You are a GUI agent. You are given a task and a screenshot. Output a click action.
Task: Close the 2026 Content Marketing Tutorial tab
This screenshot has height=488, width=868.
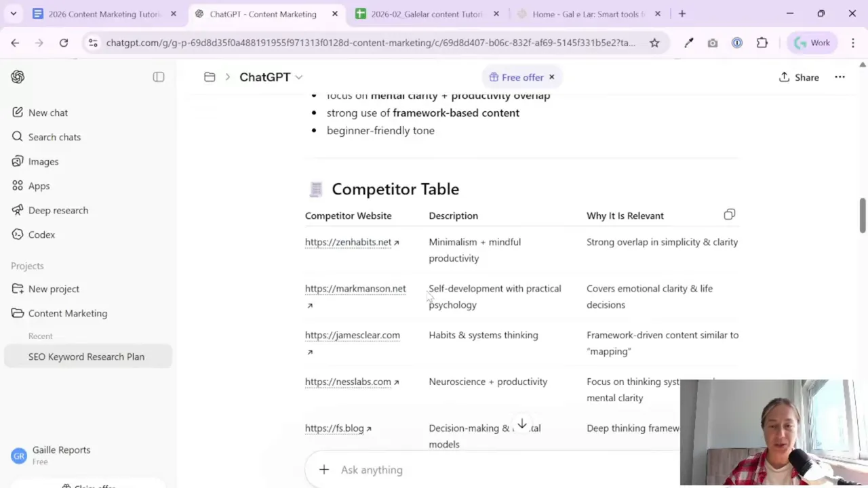[x=174, y=14]
